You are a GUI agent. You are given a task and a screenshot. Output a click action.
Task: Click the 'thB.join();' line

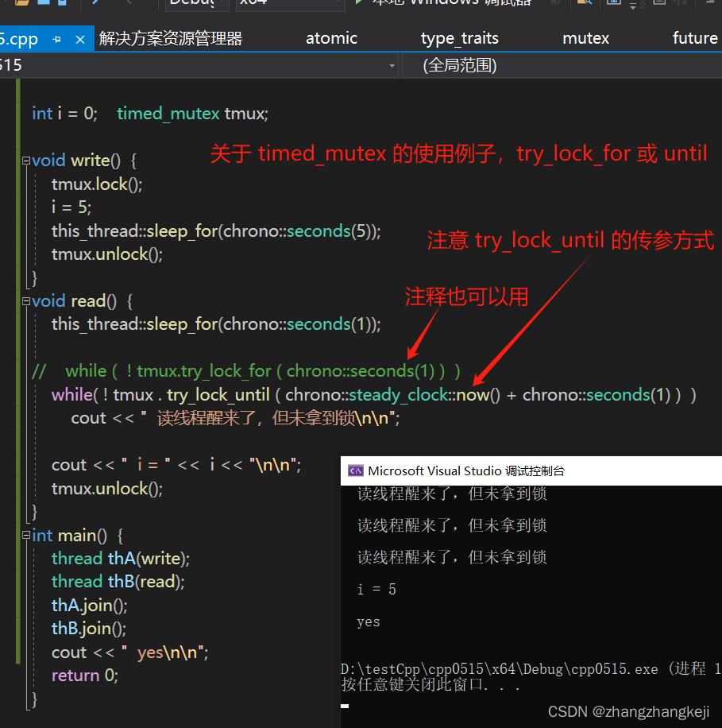pos(89,629)
